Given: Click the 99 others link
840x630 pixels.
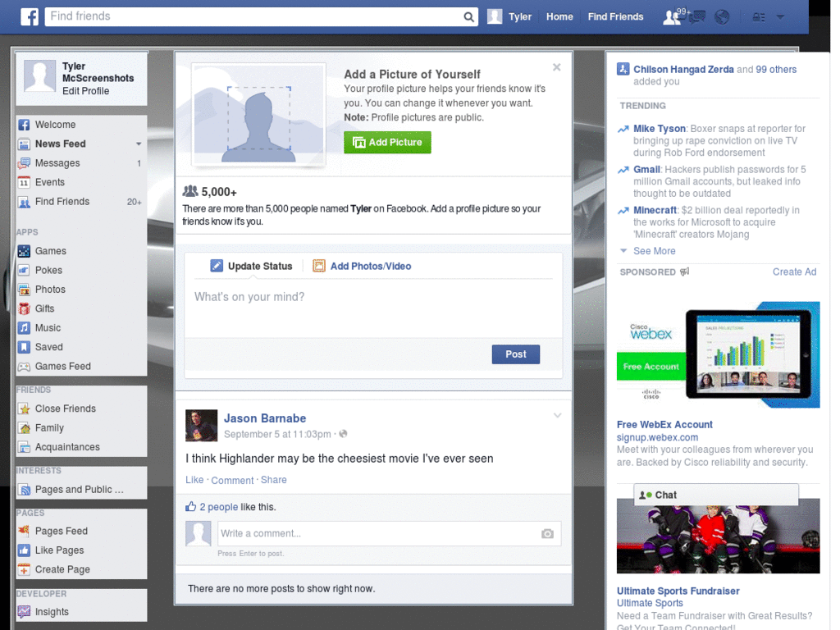Looking at the screenshot, I should 776,70.
